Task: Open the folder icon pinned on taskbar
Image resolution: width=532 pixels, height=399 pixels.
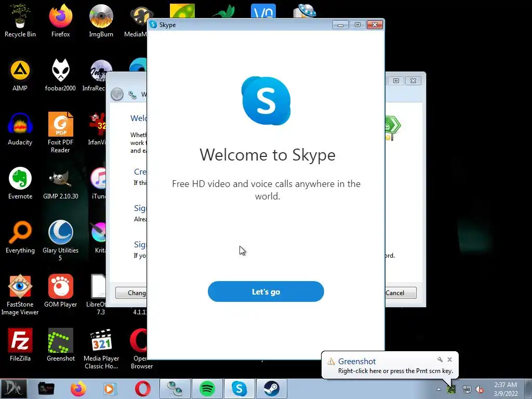Action: click(x=46, y=389)
